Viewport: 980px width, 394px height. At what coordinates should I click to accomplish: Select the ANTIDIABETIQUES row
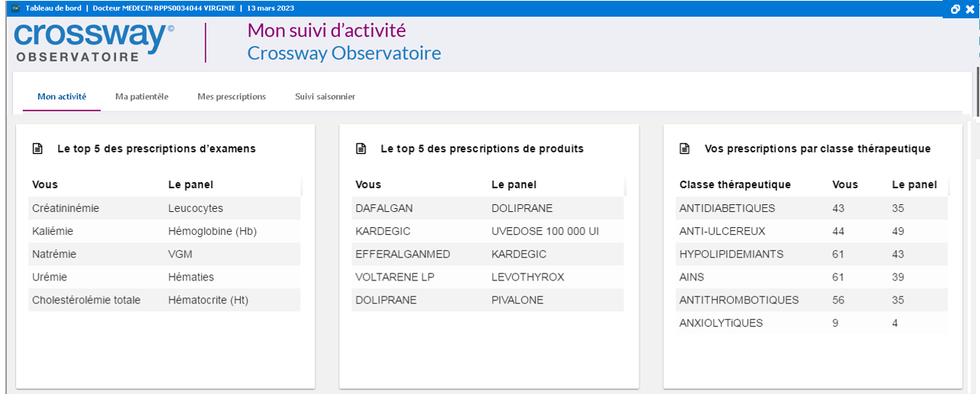coord(727,208)
